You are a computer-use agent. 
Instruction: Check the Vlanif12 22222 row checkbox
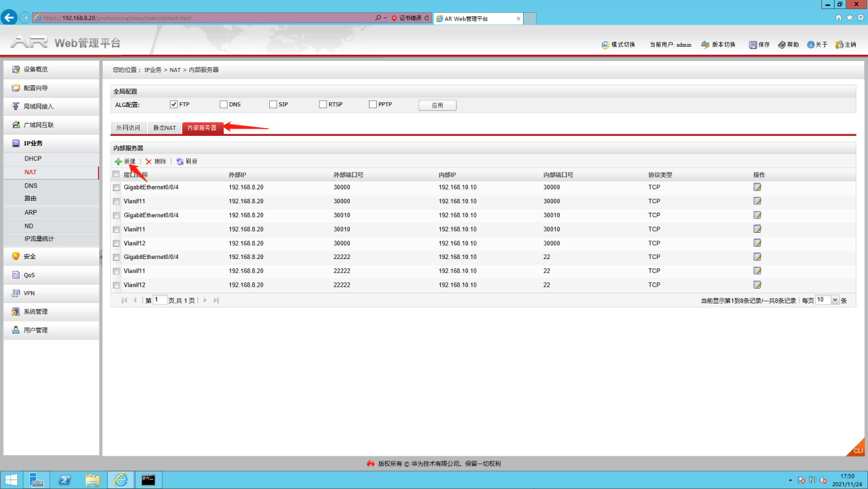pyautogui.click(x=116, y=285)
